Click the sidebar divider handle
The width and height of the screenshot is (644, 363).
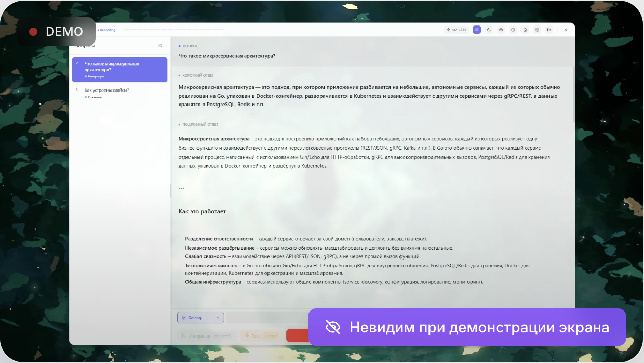click(171, 191)
